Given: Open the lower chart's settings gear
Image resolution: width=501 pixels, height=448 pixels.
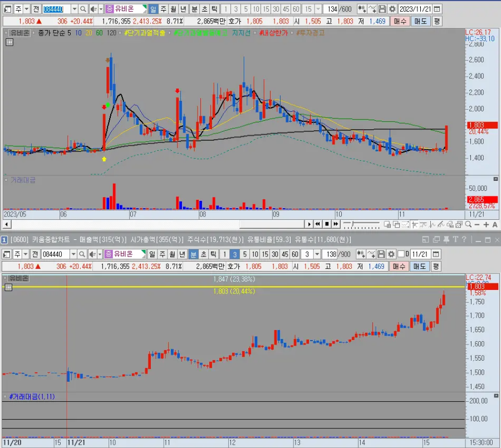Looking at the screenshot, I should [391, 254].
